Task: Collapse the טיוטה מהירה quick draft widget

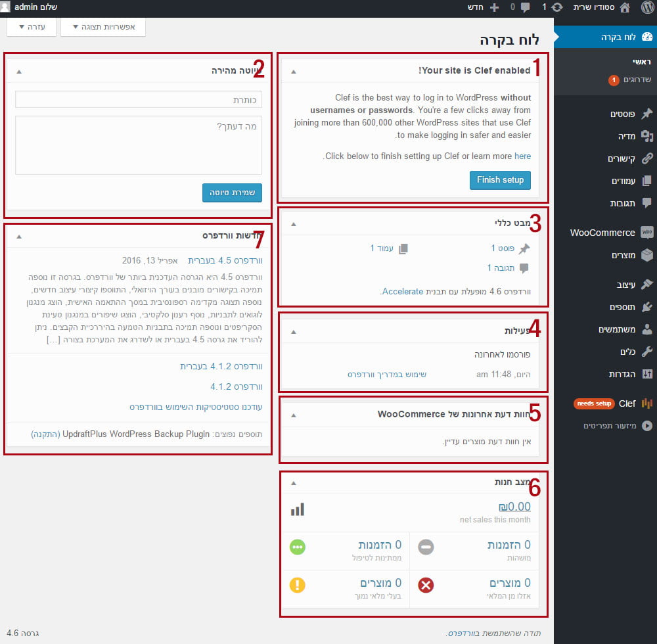Action: coord(19,72)
